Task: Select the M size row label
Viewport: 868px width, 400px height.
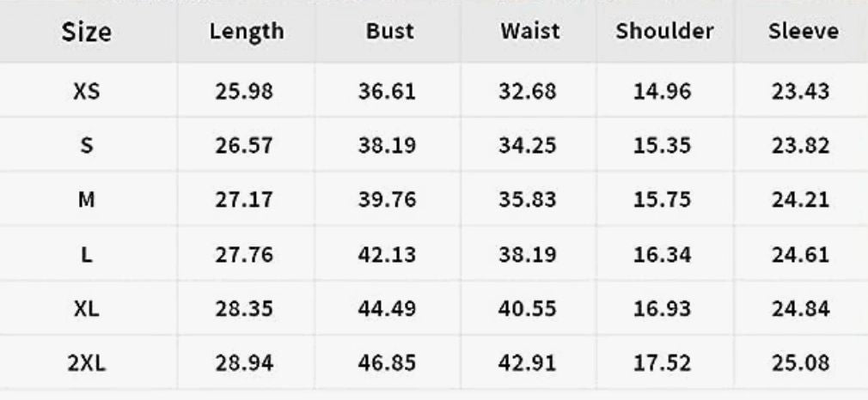Action: [x=86, y=200]
